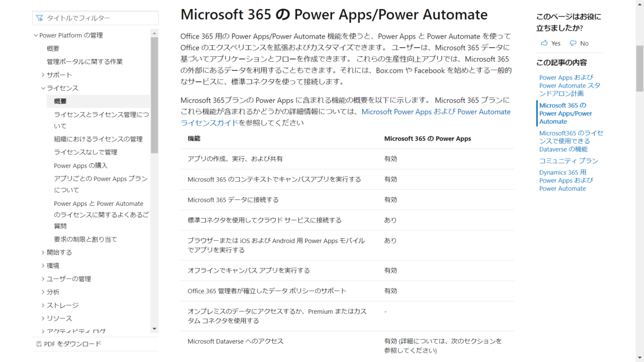Open Power Apps の購入 page
The width and height of the screenshot is (644, 362).
80,166
